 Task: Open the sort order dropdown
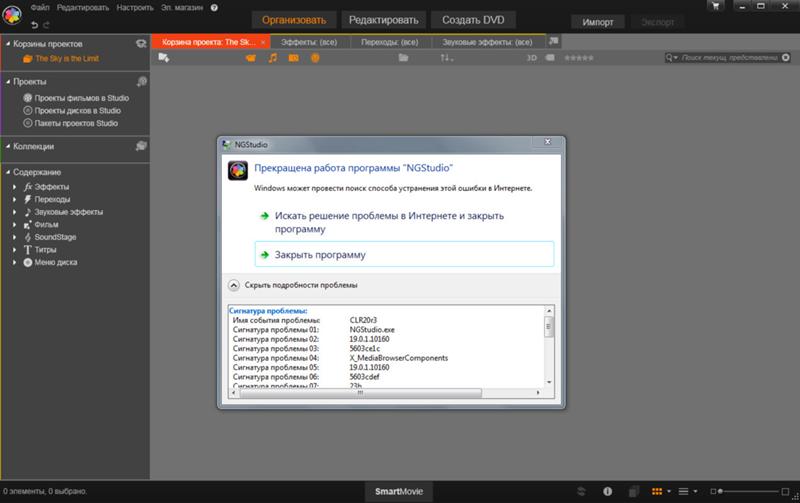[x=446, y=58]
